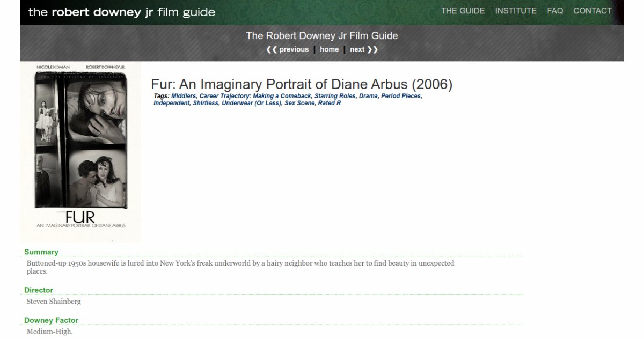
Task: Open the Period Pieces tag
Action: coord(401,96)
